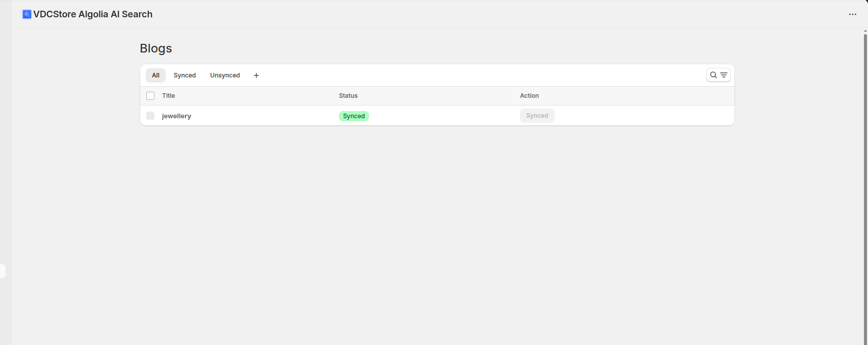Open the three-dots more options menu

853,14
